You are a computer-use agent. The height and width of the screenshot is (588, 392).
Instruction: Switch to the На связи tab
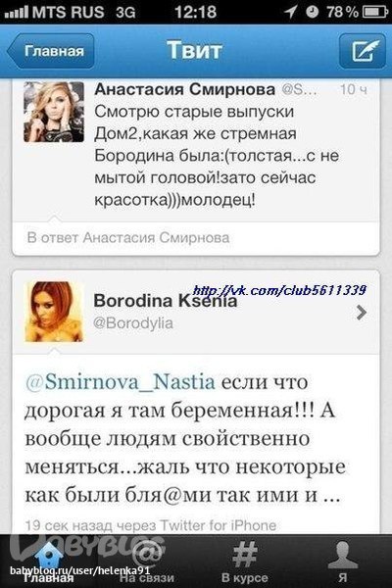click(147, 562)
